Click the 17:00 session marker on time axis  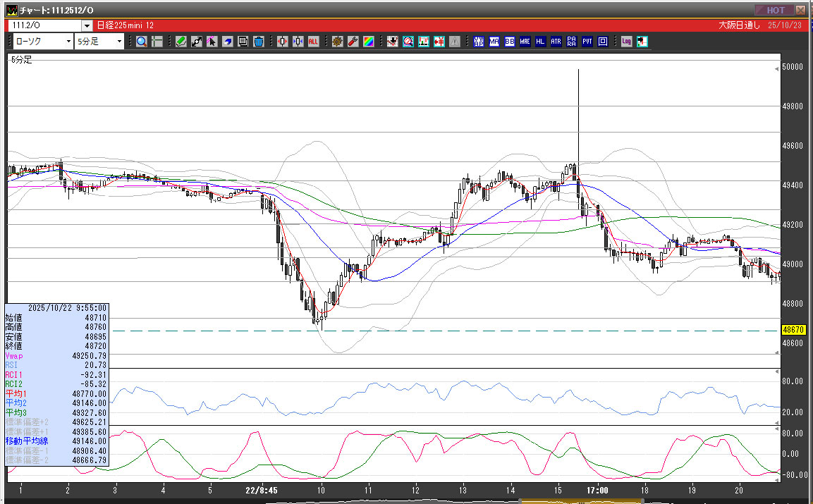click(x=597, y=489)
